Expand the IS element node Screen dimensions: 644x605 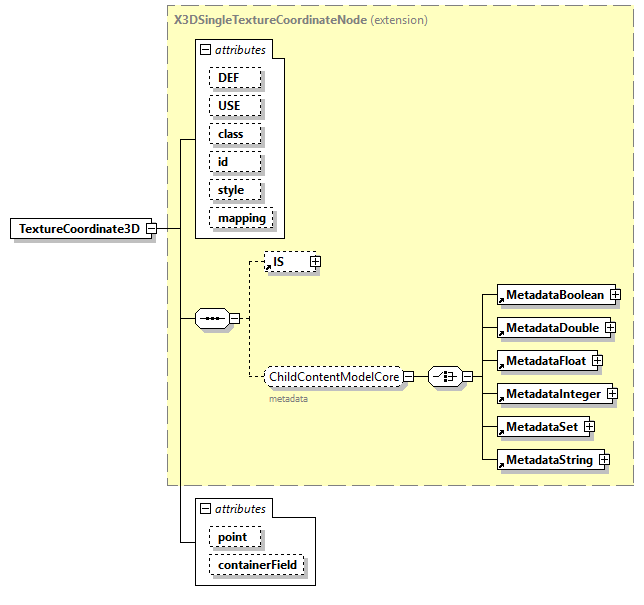pyautogui.click(x=315, y=262)
